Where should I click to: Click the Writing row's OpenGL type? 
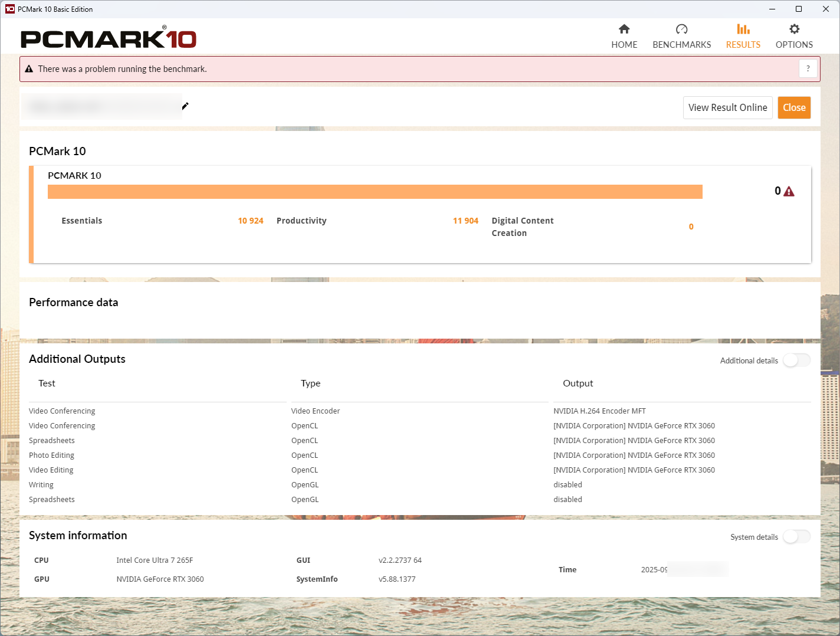pos(305,485)
